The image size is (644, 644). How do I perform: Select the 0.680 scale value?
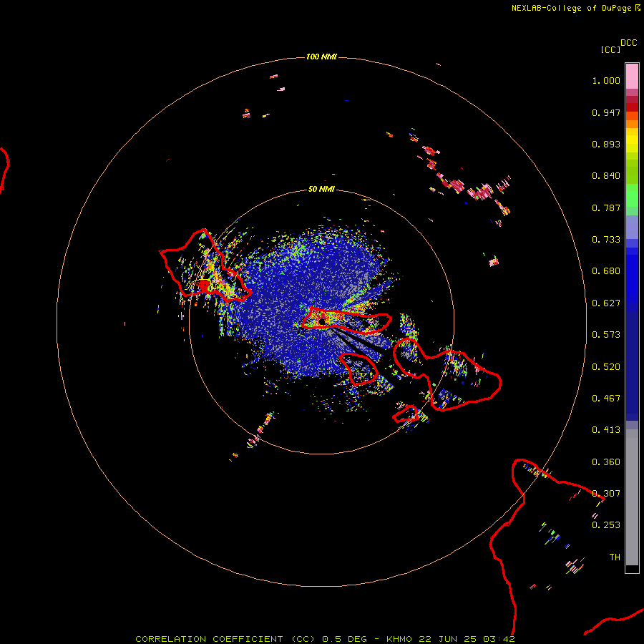tap(606, 271)
